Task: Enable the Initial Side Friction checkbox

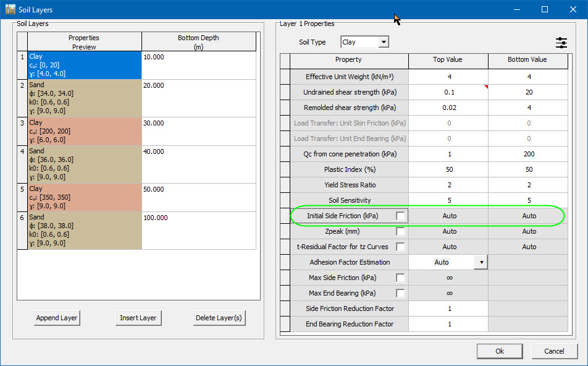Action: 400,216
